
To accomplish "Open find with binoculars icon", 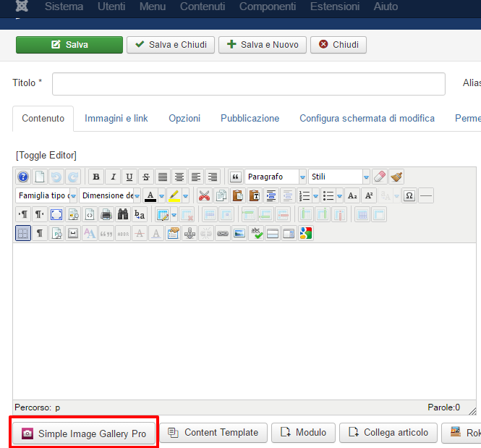I will pos(123,214).
